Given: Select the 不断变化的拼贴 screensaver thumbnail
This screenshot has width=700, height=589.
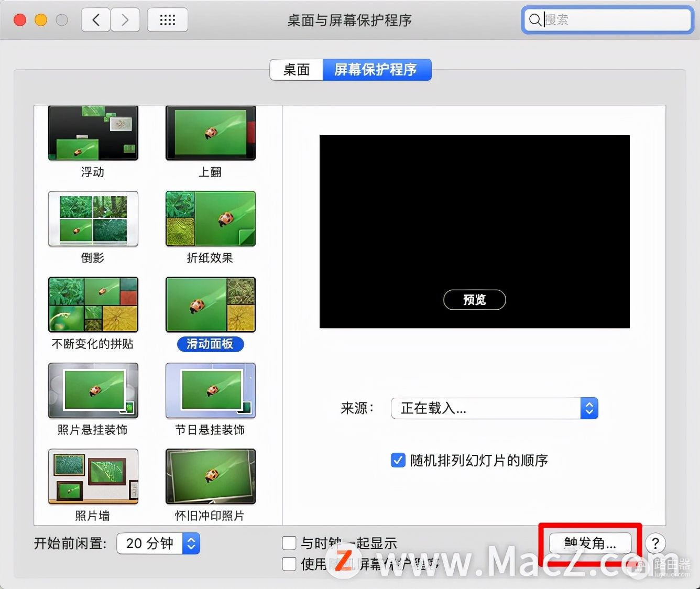Looking at the screenshot, I should tap(93, 304).
